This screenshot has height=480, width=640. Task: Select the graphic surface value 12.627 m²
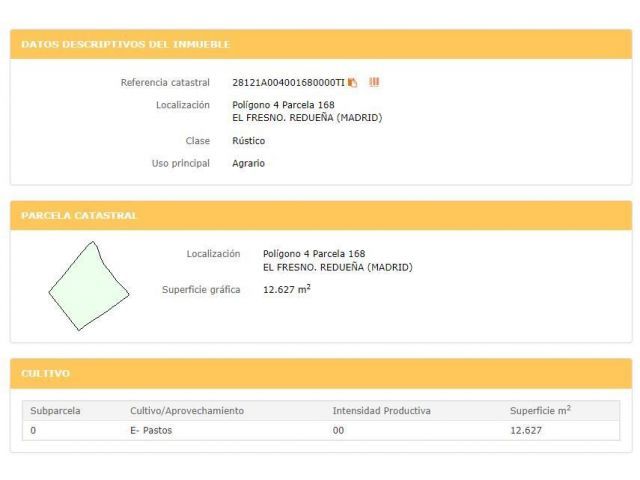click(x=287, y=289)
